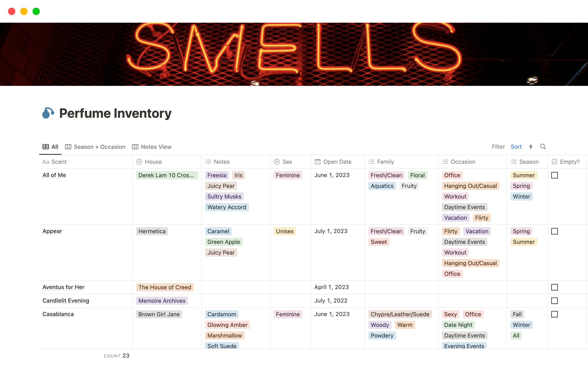Switch to Season + Occasion view tab
Viewport: 588px width, 368px height.
coord(95,146)
